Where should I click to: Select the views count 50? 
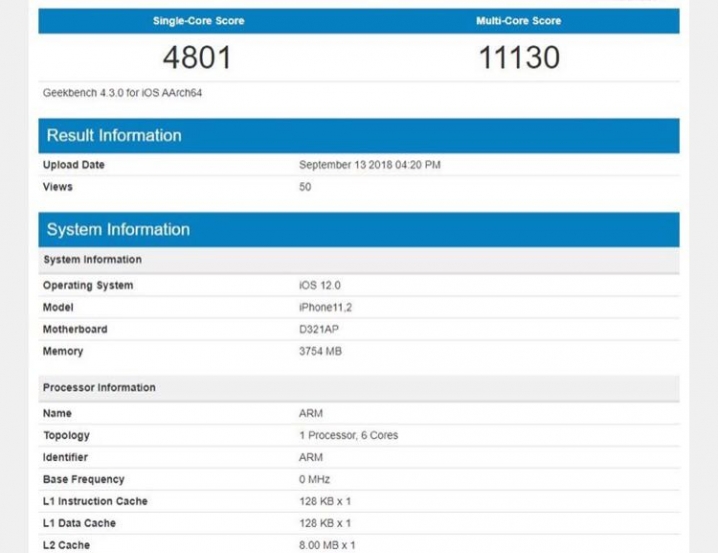(x=305, y=187)
